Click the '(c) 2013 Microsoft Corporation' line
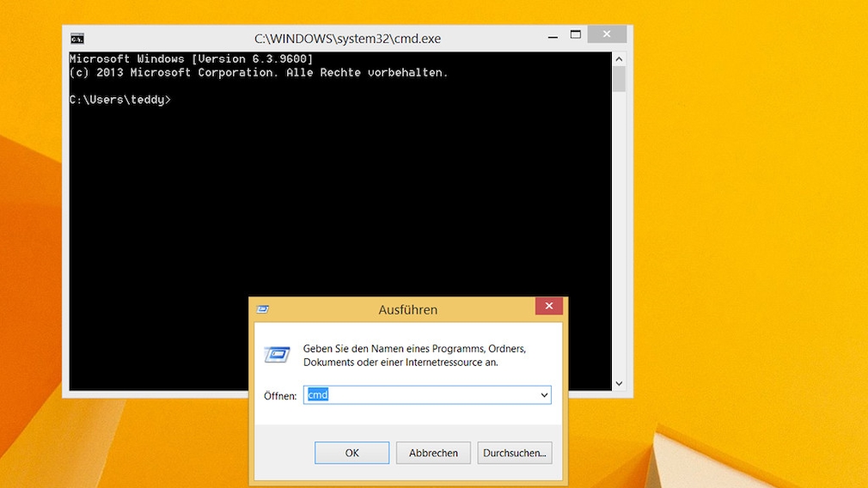The image size is (868, 488). pos(259,72)
